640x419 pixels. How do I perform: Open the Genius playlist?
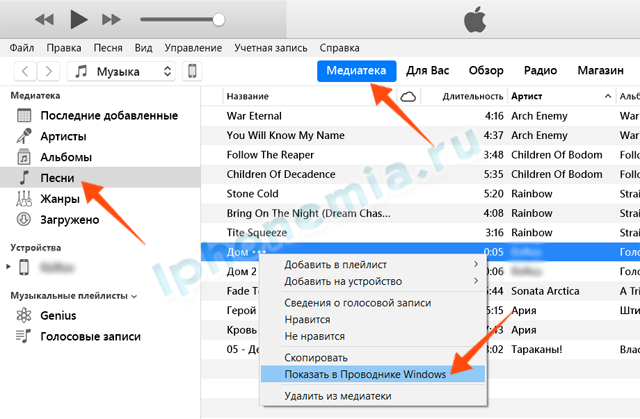(x=58, y=315)
